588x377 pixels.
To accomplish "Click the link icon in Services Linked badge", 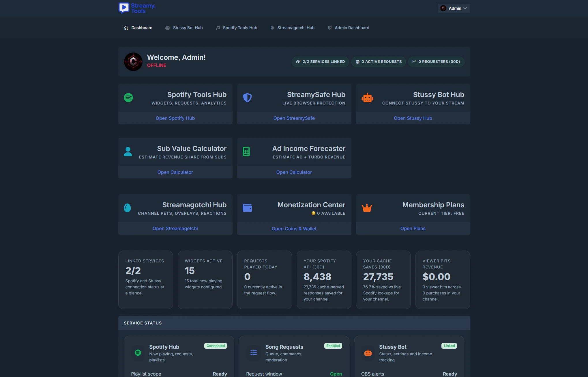I will (x=298, y=62).
